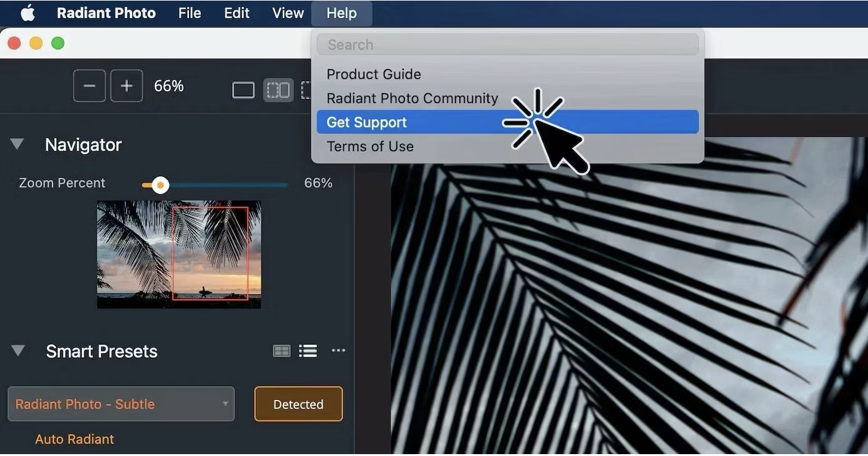Open the Apple menu

point(27,13)
